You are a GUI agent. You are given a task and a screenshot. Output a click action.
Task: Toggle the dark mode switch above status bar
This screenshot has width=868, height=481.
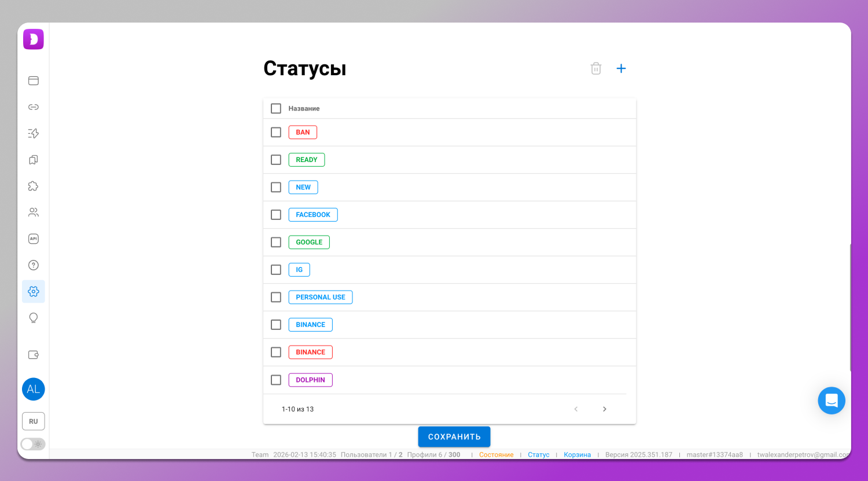[33, 444]
